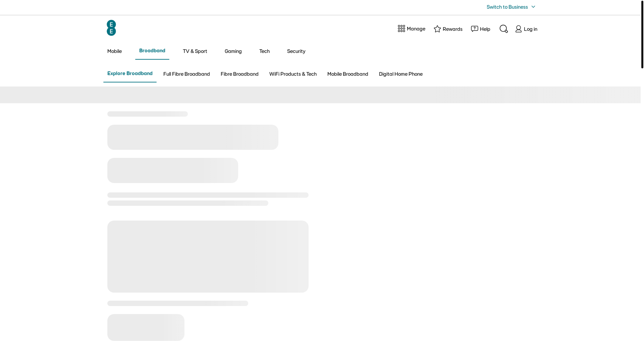Go to Fibre Broadband
The height and width of the screenshot is (362, 644).
tap(239, 74)
